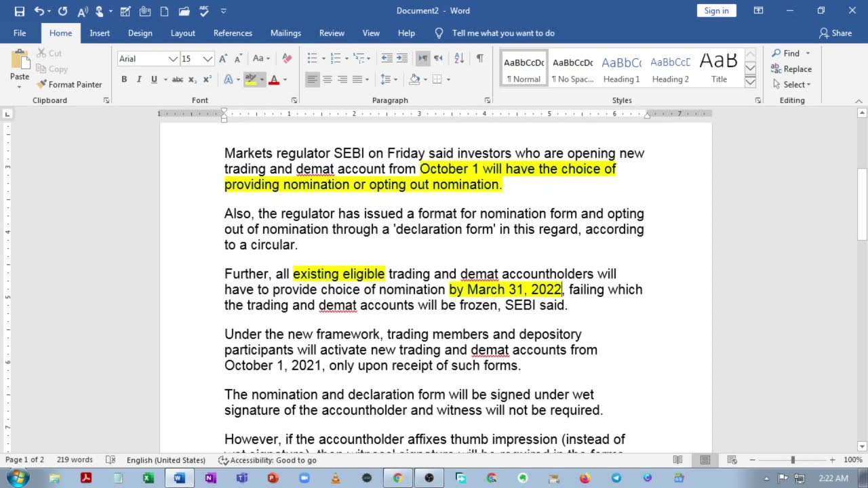Open the font size dropdown
This screenshot has width=868, height=488.
point(208,59)
